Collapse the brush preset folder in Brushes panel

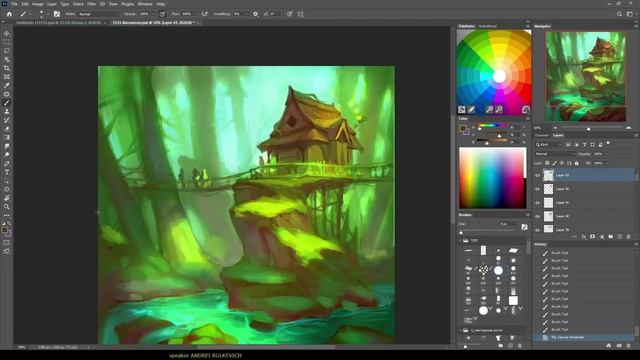(460, 241)
